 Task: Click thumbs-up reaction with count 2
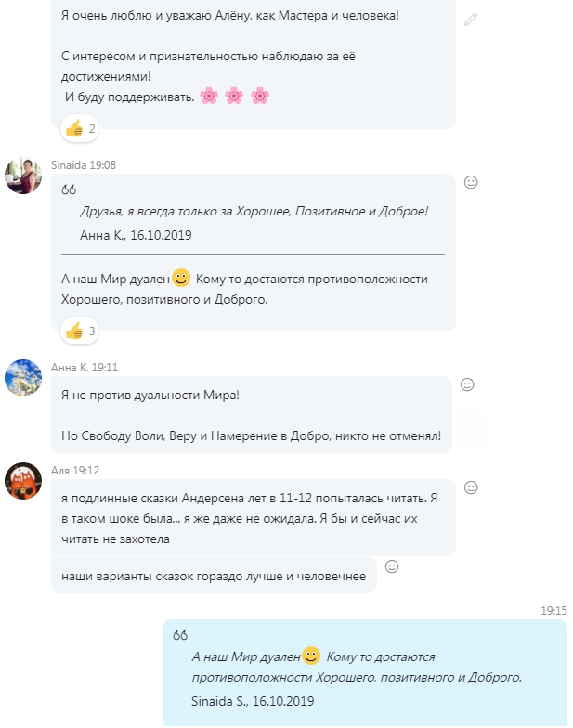tap(80, 128)
